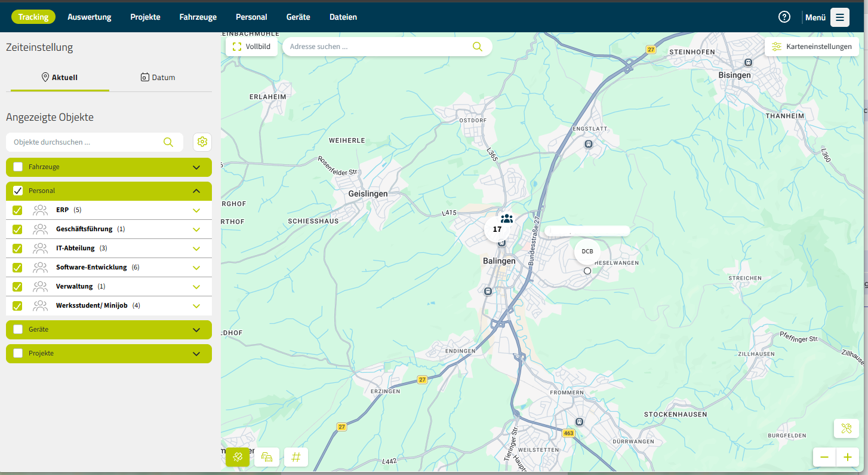Open the Auswertung menu

(90, 17)
